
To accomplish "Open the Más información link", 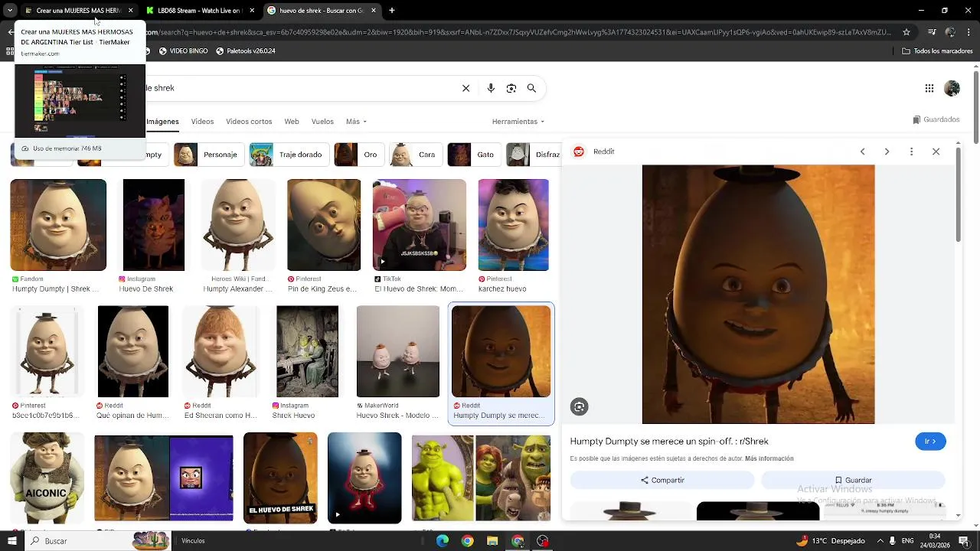I will tap(769, 459).
